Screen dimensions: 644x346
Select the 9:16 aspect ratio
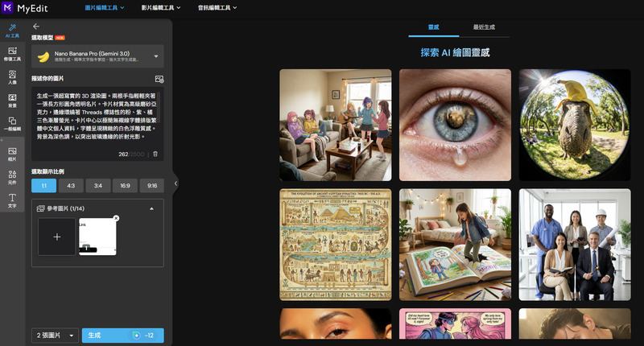152,186
